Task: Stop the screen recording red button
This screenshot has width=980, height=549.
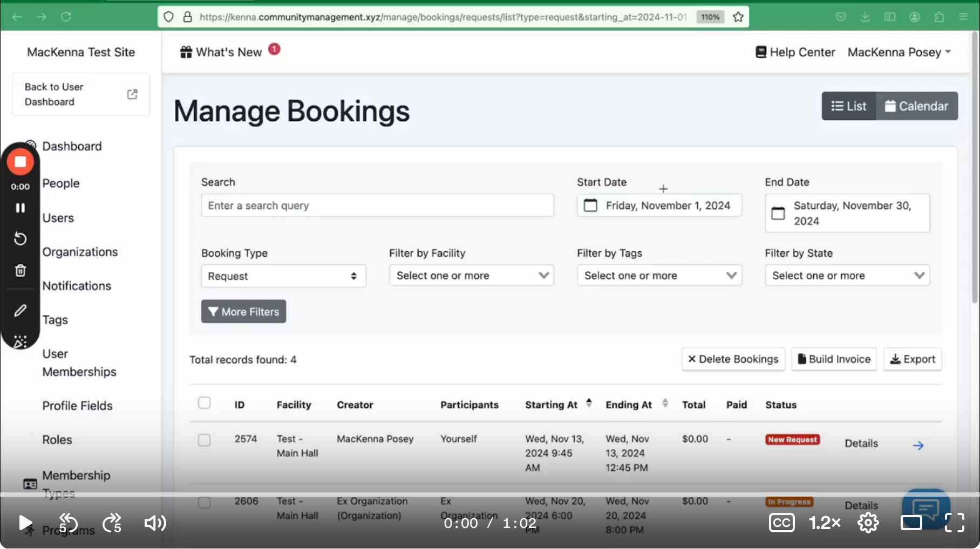Action: pos(21,162)
